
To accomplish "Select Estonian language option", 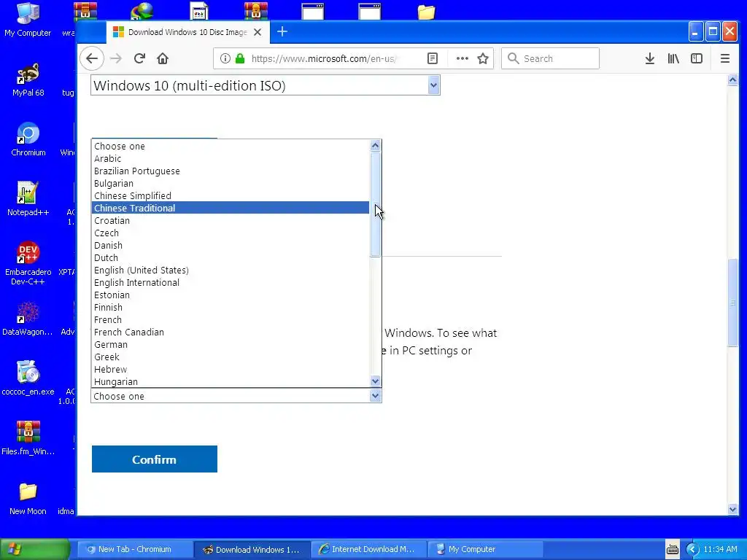I will click(x=230, y=295).
